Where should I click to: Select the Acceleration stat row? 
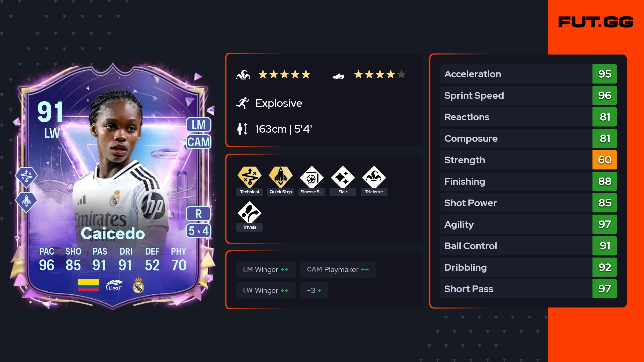[528, 74]
